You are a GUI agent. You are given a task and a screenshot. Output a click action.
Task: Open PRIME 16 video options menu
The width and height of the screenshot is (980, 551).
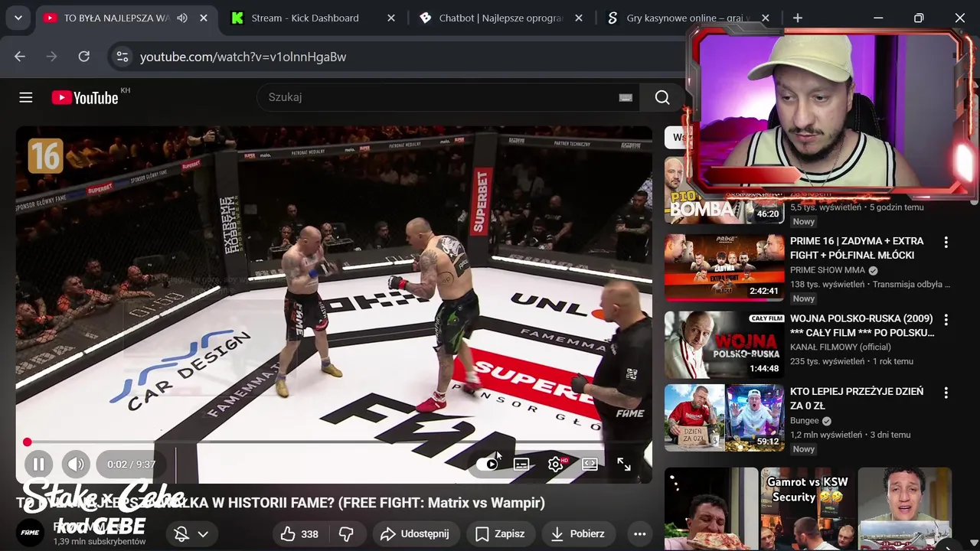pos(946,242)
